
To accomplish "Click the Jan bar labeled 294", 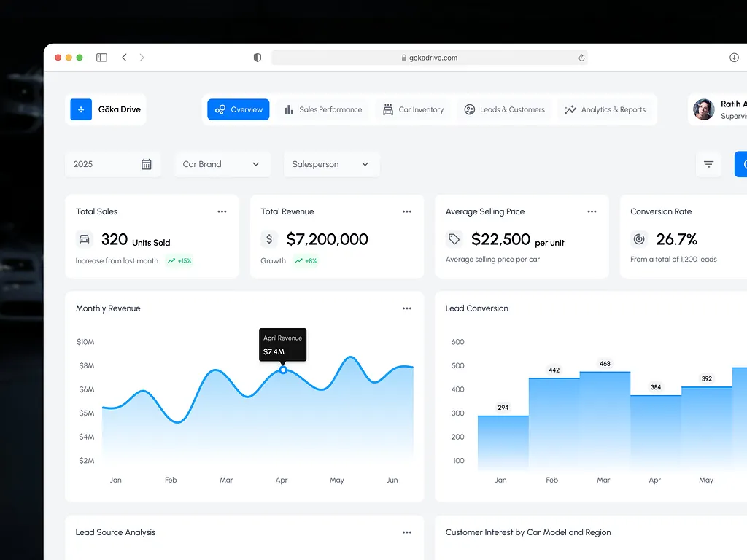I will [x=503, y=443].
